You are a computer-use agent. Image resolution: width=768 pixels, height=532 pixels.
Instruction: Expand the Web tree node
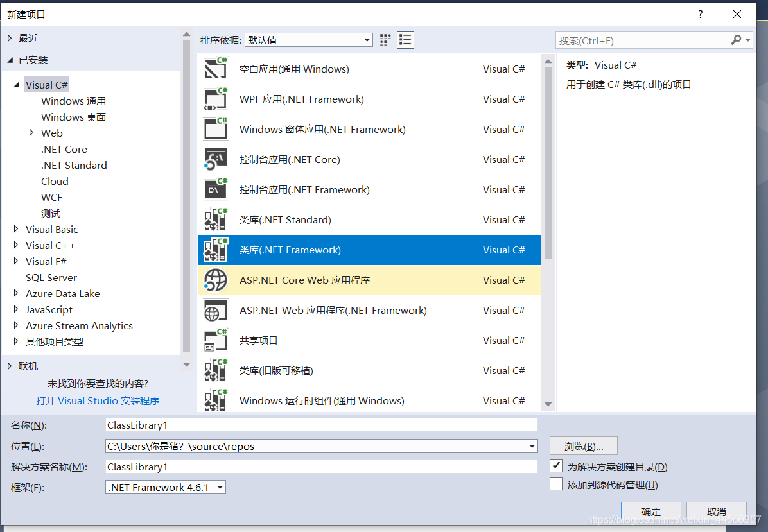tap(31, 133)
